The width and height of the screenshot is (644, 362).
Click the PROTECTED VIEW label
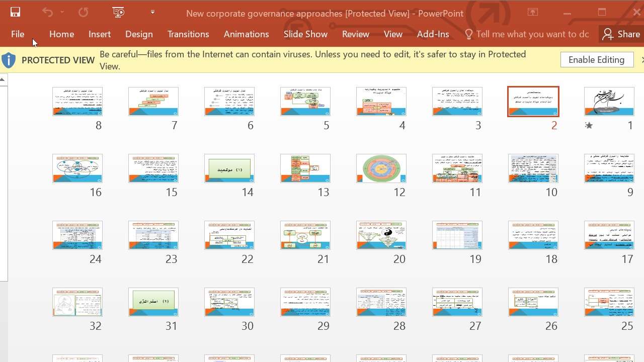58,60
